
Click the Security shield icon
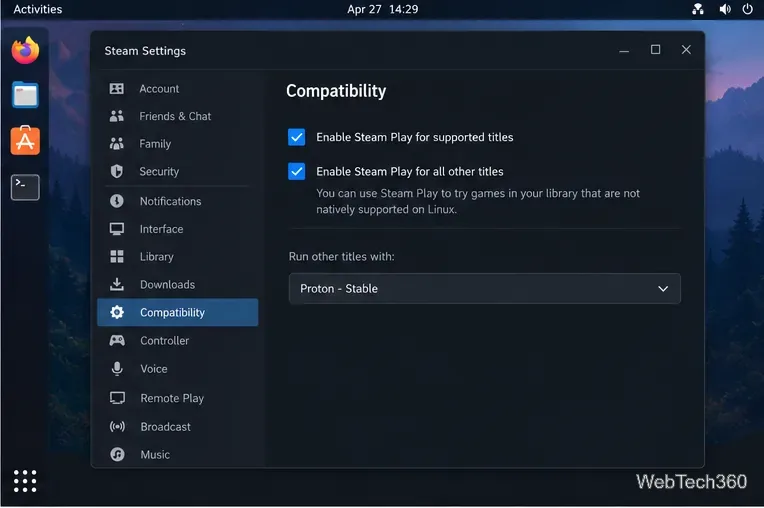click(x=116, y=171)
